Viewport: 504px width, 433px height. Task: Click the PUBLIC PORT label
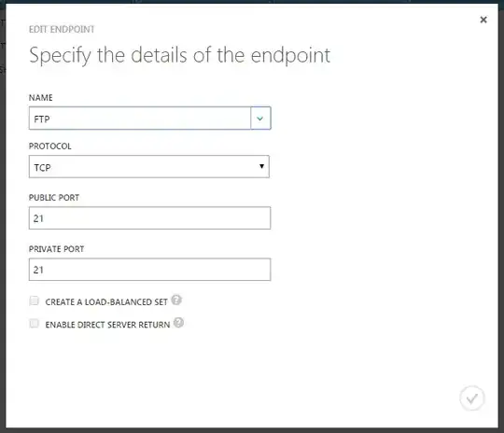tap(54, 198)
